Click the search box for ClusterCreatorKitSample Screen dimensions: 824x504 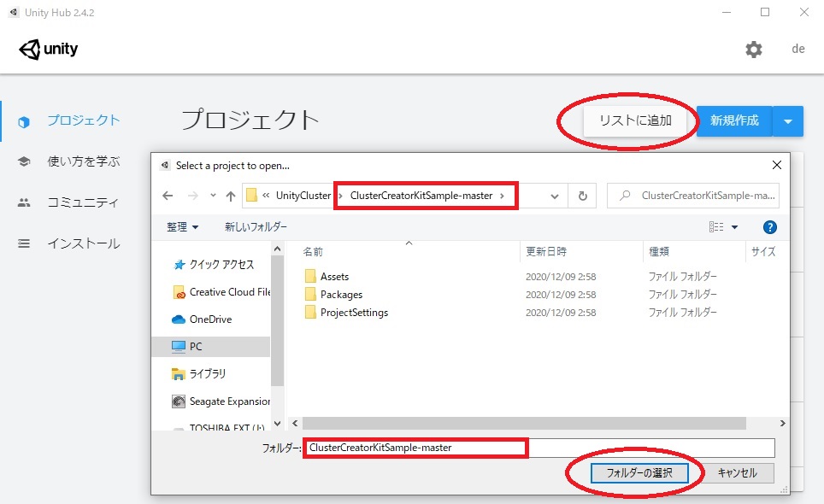692,196
